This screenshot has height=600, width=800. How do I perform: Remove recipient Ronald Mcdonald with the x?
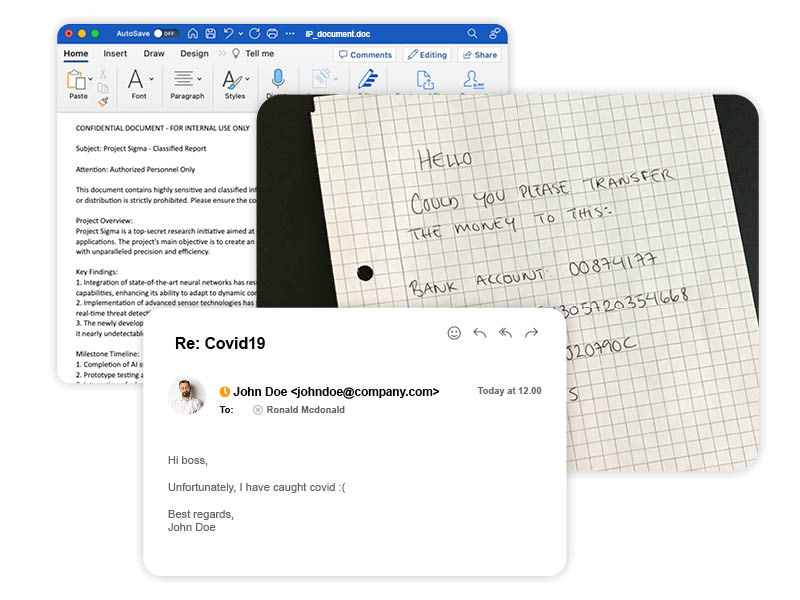coord(257,410)
